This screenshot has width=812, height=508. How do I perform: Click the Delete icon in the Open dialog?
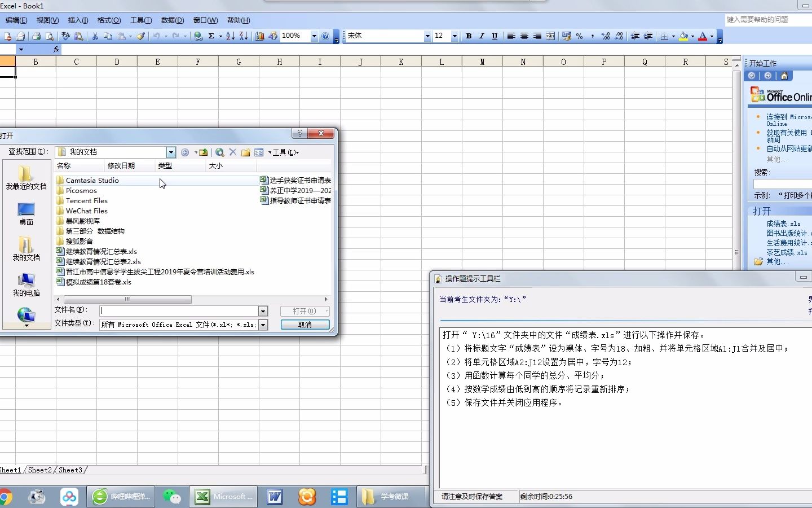pyautogui.click(x=232, y=152)
